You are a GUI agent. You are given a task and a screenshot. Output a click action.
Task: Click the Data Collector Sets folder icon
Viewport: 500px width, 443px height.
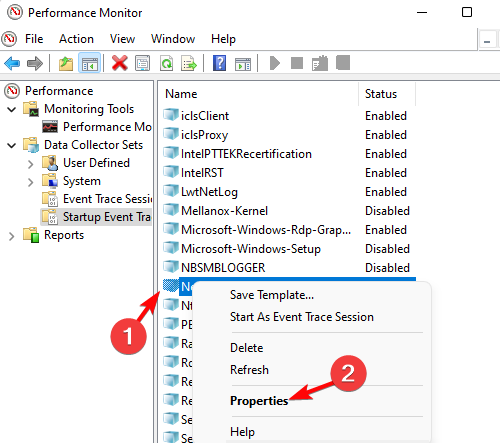pos(31,145)
